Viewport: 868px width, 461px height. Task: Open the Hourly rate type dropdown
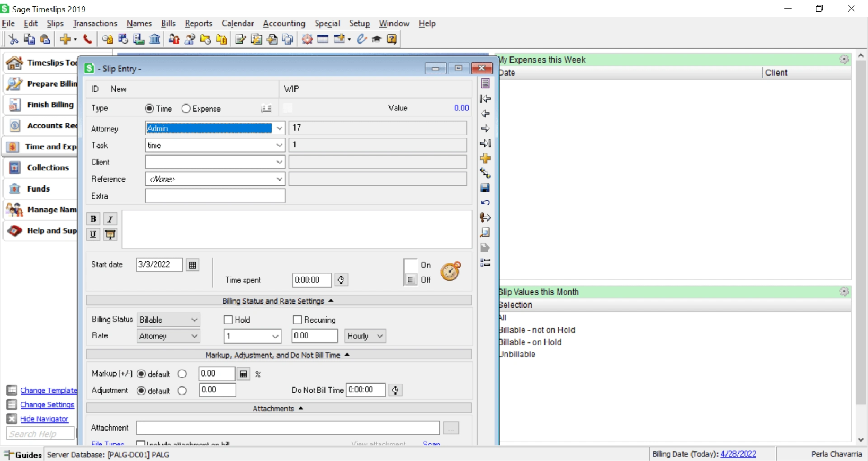point(365,336)
